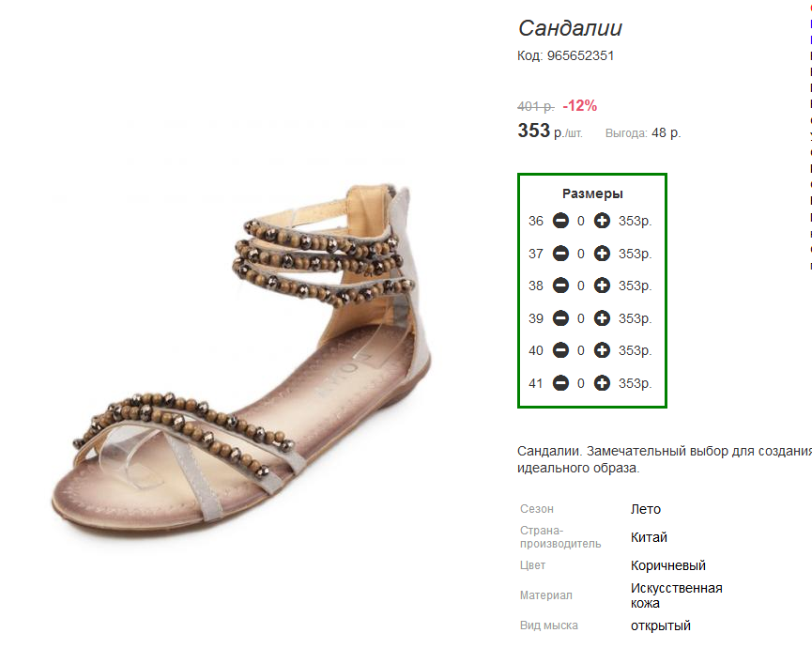Viewport: 812px width, 664px height.
Task: Select the product code 965652351
Action: (x=580, y=55)
